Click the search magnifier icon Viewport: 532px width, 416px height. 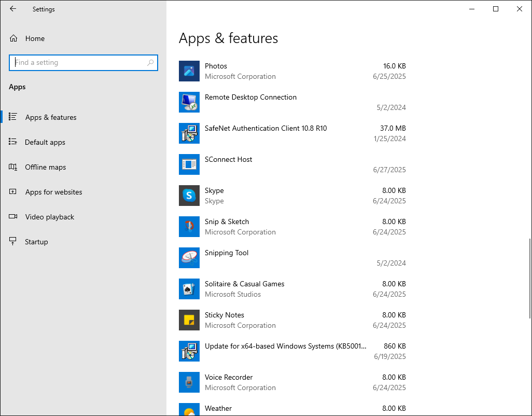coord(150,62)
